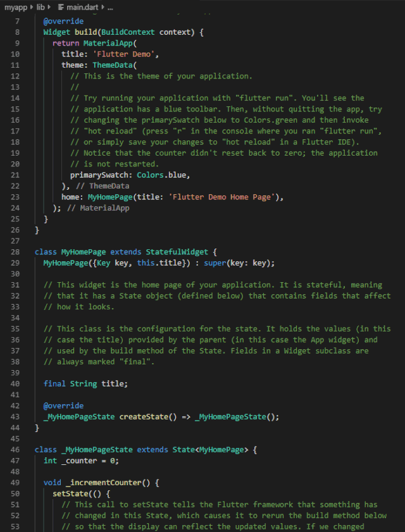Open the breadcrumb ellipsis symbol picker
This screenshot has width=405, height=532.
(110, 8)
